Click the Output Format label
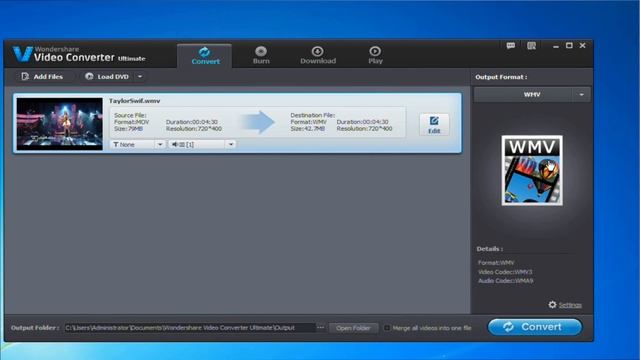 501,77
